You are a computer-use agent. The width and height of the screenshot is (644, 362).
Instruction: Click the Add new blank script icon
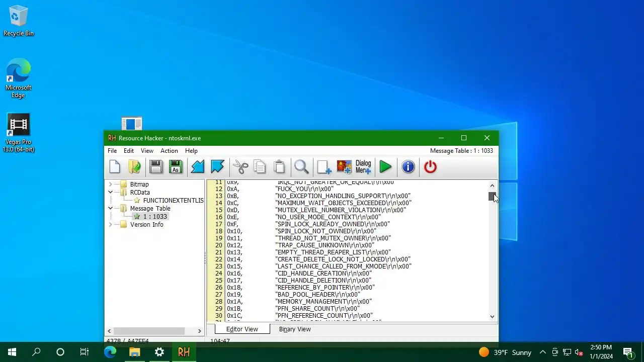coord(324,167)
